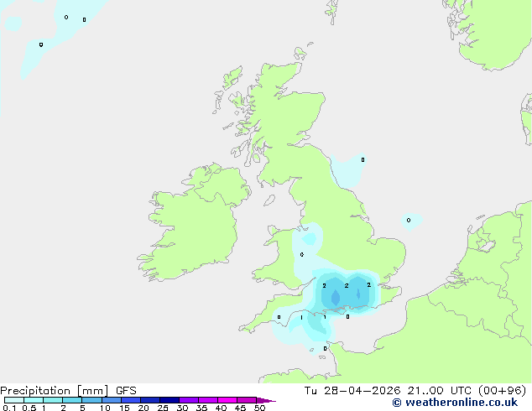Screen dimensions: 532x411
Task: Pick the 20 mm legend color swatch
Action: (x=150, y=400)
